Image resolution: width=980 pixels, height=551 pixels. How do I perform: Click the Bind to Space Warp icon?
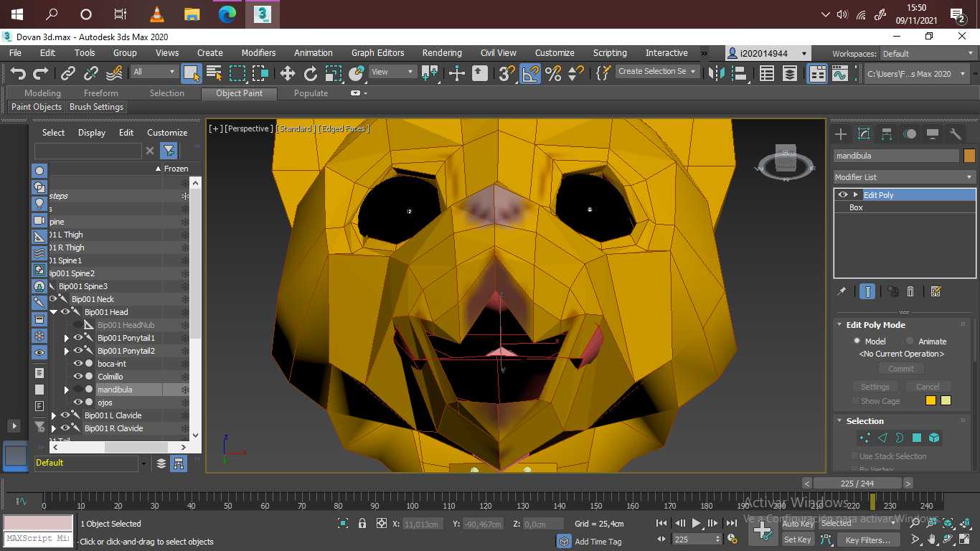click(114, 72)
